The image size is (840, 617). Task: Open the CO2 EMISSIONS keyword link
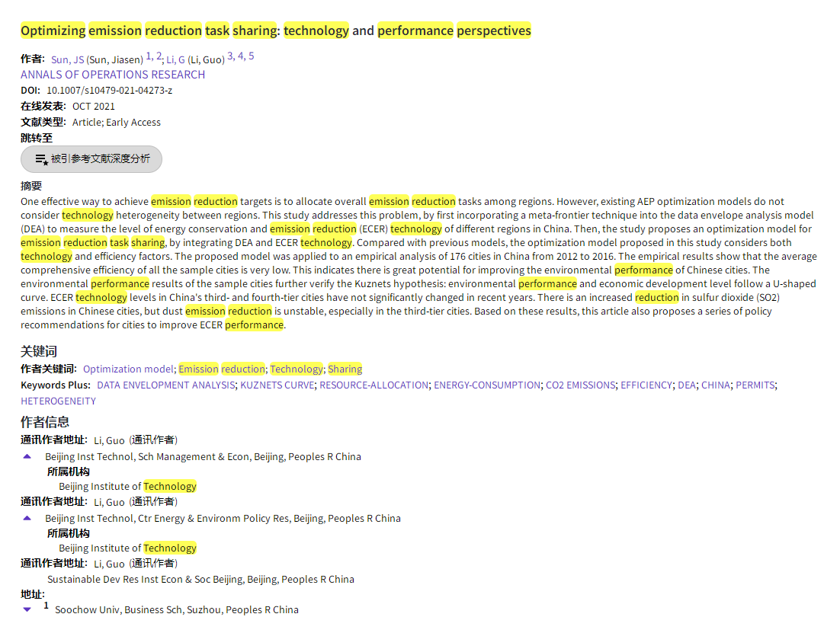(580, 385)
